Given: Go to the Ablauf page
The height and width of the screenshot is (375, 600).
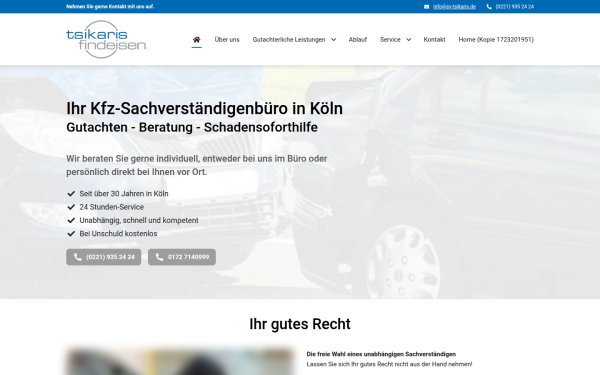Looking at the screenshot, I should point(357,39).
